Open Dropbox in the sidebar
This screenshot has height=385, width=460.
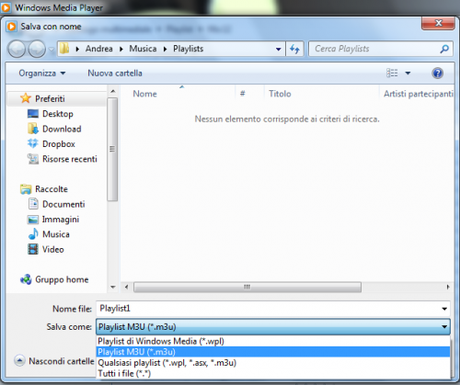(59, 144)
